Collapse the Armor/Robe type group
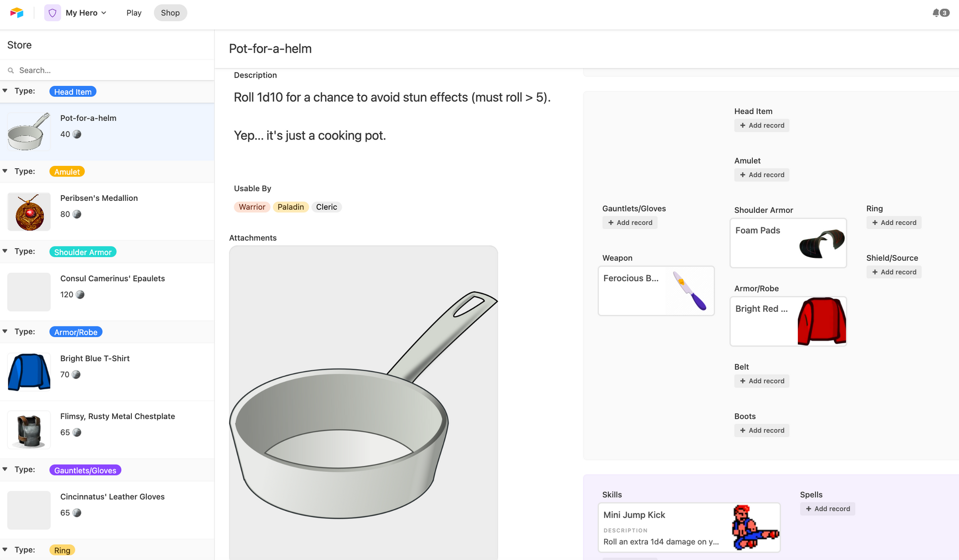The width and height of the screenshot is (959, 560). [x=5, y=331]
